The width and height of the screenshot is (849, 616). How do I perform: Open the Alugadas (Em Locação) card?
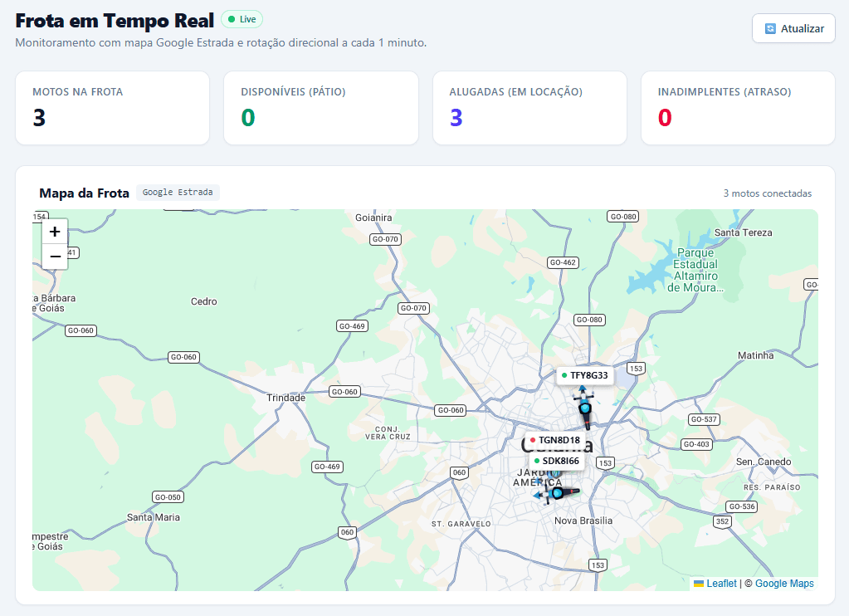point(529,108)
